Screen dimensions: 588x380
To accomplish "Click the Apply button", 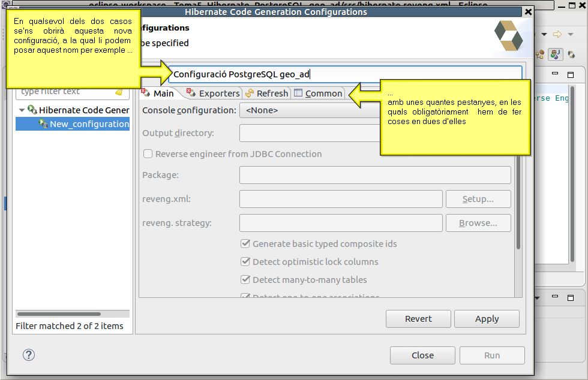I will point(487,319).
